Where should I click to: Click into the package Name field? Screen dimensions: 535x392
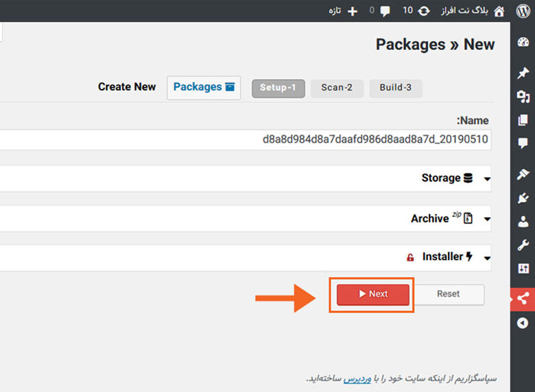[246, 139]
